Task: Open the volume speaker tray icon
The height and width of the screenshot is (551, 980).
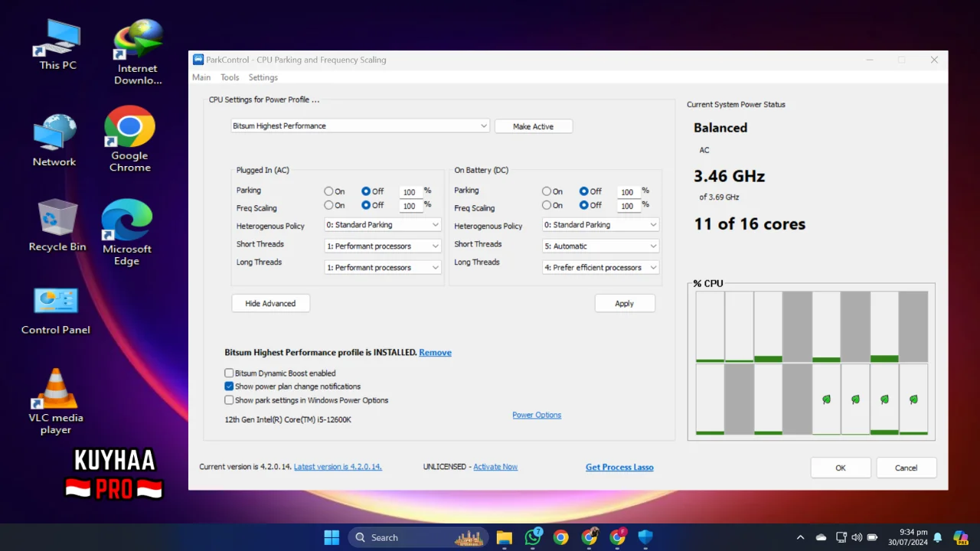Action: click(856, 537)
